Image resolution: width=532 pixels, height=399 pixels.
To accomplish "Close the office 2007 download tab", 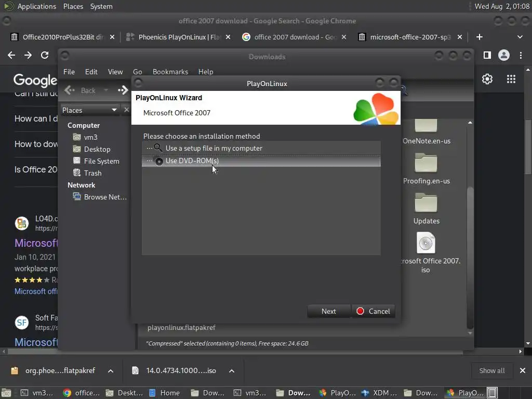I will point(344,37).
